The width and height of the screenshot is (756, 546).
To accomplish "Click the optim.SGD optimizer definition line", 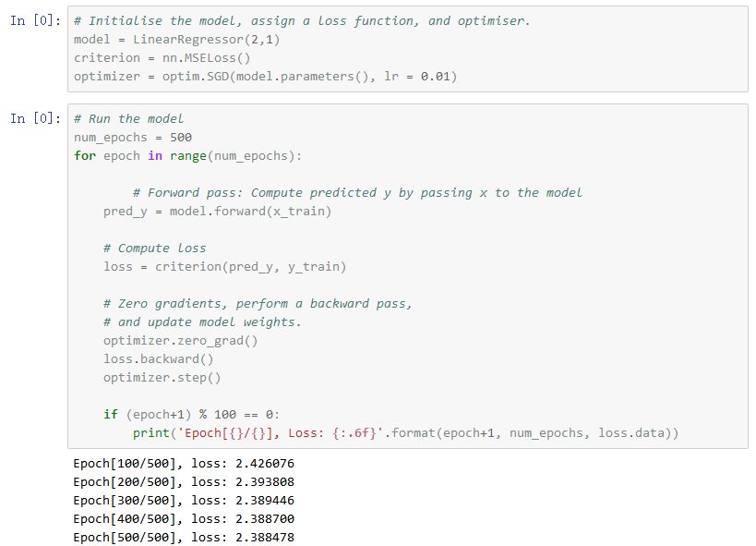I will (265, 76).
